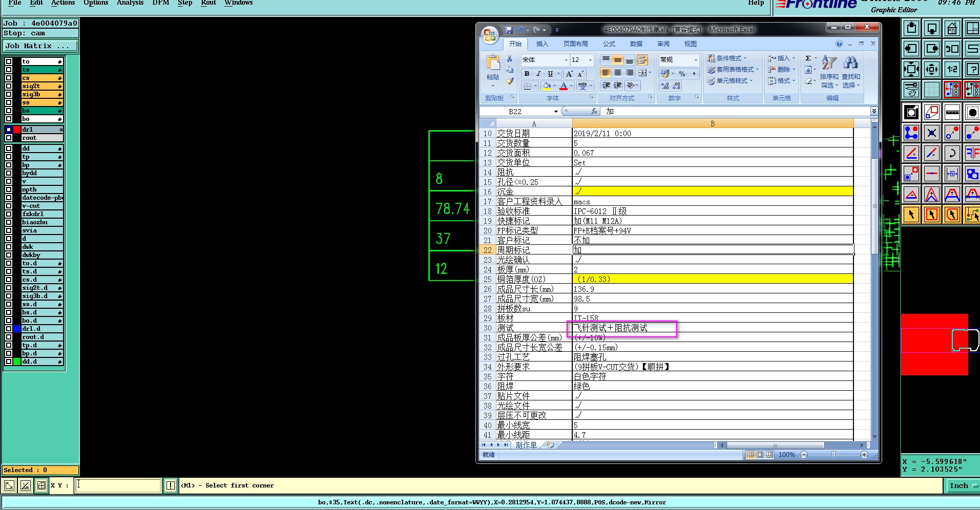The width and height of the screenshot is (980, 510).
Task: Select the rotate feature icon
Action: pyautogui.click(x=952, y=153)
